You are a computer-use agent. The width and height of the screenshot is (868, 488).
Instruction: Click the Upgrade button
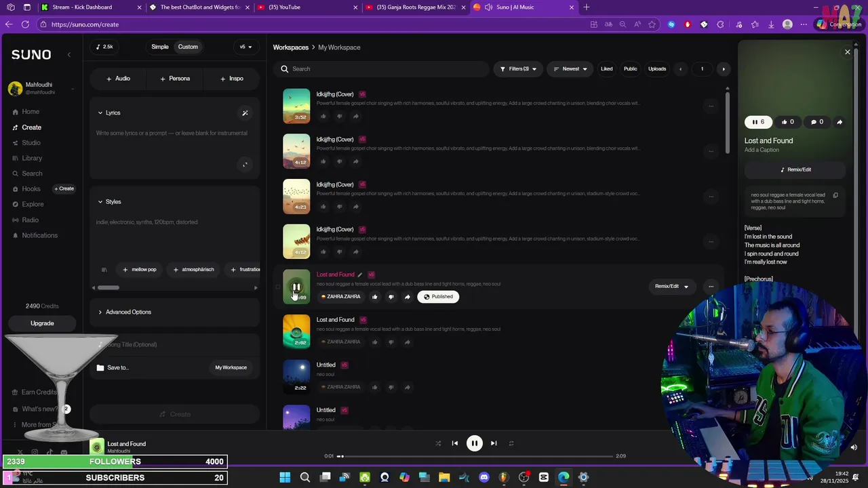[42, 323]
